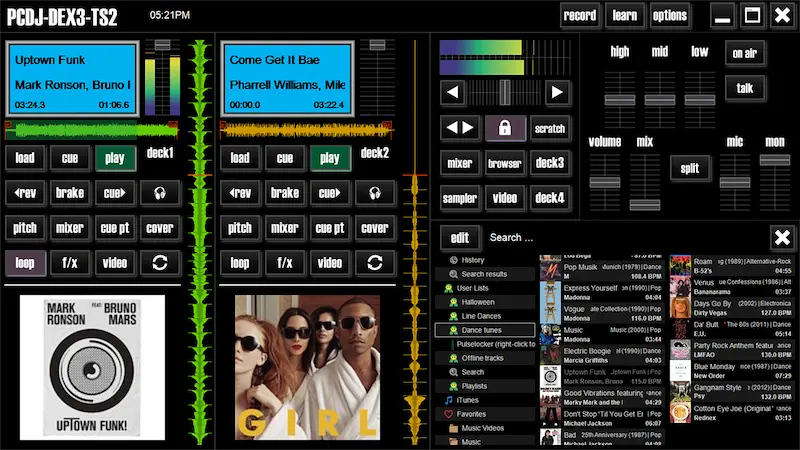
Task: Click the high EQ slider handle
Action: click(620, 100)
